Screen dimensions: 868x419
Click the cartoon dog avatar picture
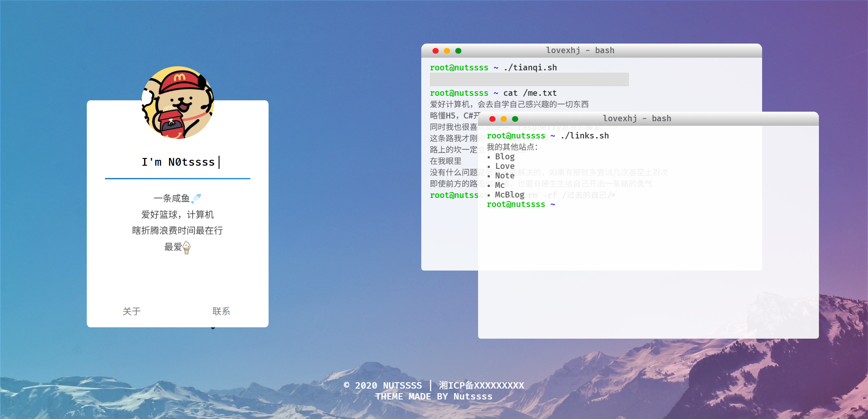[x=178, y=103]
